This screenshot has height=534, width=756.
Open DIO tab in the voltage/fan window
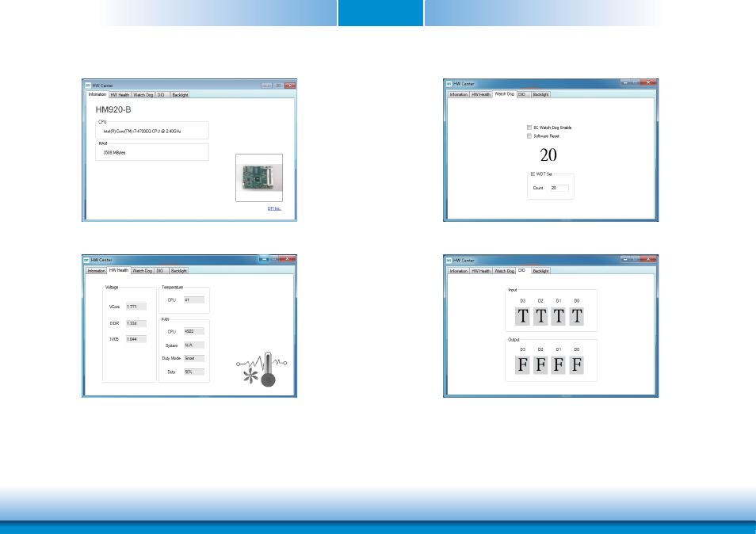pyautogui.click(x=161, y=271)
